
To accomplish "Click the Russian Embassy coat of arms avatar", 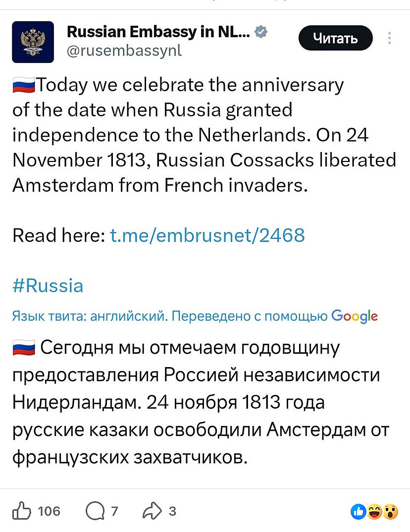I will (x=33, y=42).
